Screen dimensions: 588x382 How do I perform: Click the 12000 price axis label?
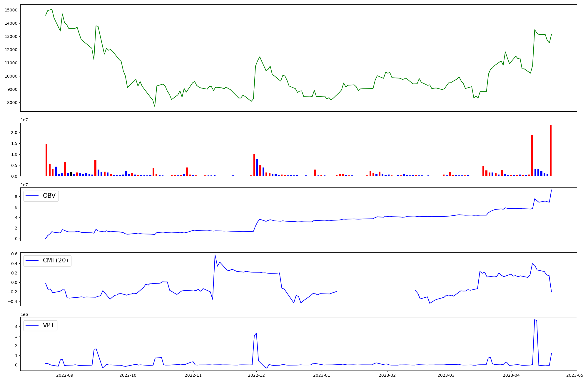(x=11, y=50)
